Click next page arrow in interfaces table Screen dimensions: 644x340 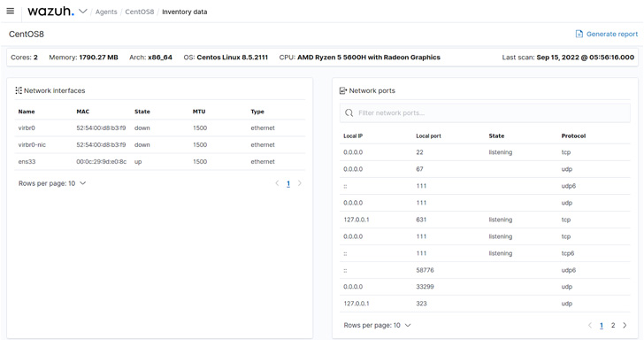pyautogui.click(x=299, y=183)
